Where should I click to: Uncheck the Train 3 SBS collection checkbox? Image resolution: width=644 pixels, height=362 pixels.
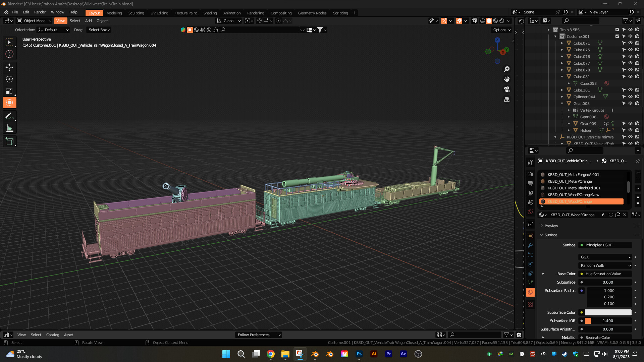pyautogui.click(x=617, y=30)
